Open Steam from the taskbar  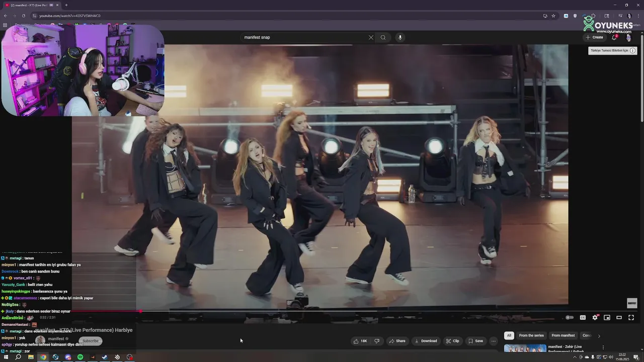105,357
